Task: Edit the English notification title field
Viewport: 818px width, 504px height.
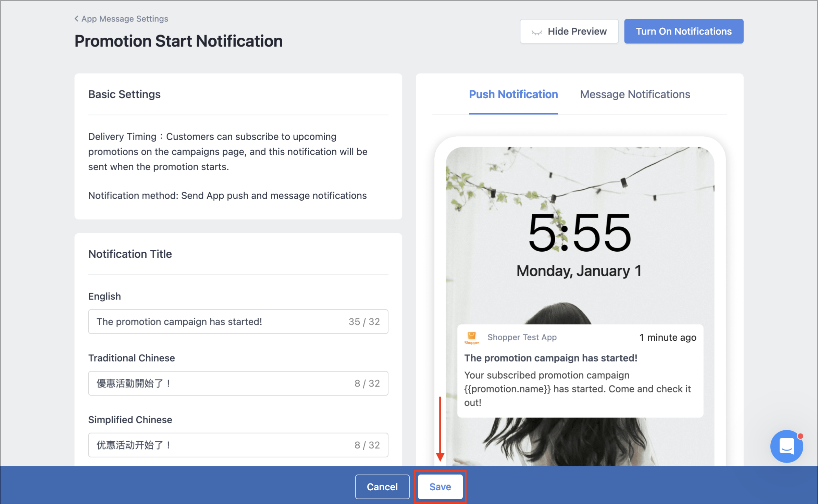Action: [x=238, y=322]
